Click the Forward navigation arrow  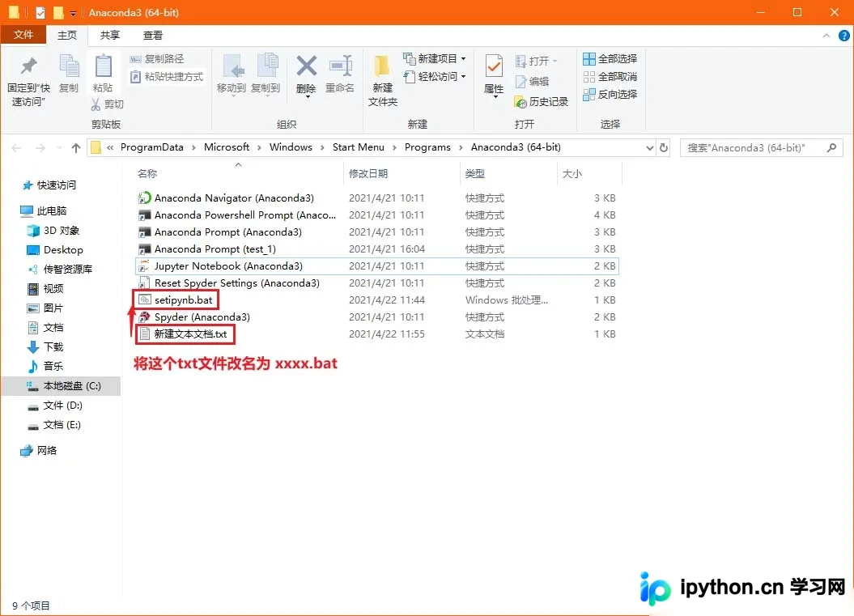[x=40, y=148]
